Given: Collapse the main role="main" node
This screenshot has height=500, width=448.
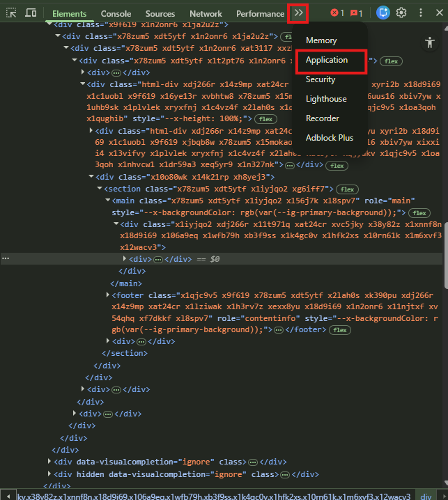Looking at the screenshot, I should tap(108, 201).
